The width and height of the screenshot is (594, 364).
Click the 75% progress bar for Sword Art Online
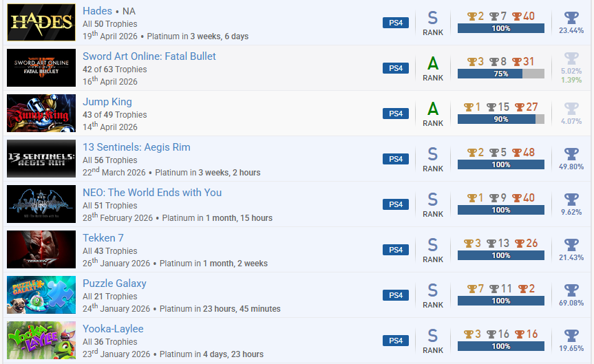[x=501, y=74]
